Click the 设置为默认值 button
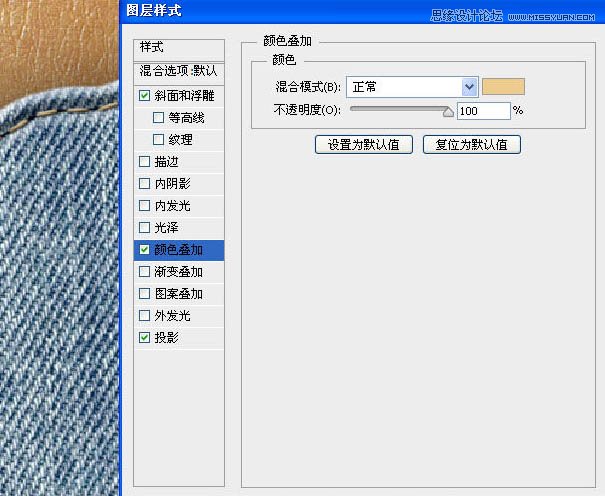605x496 pixels. pos(364,145)
